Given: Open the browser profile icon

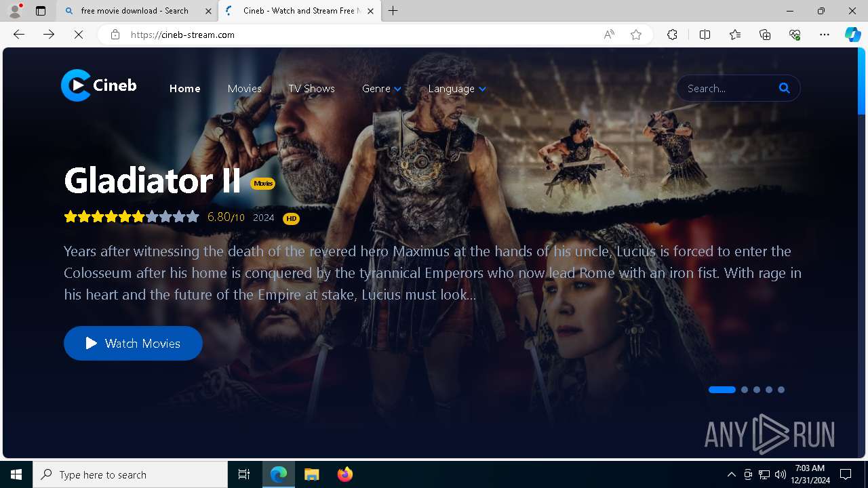Looking at the screenshot, I should [15, 11].
